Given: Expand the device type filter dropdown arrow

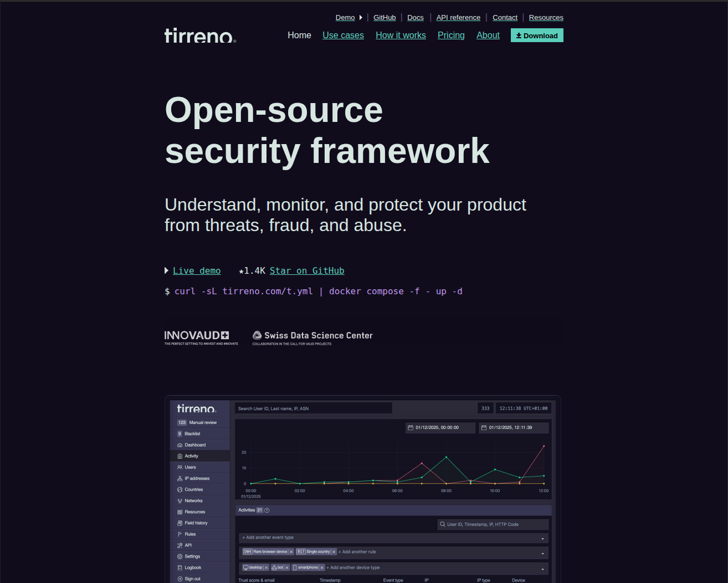Looking at the screenshot, I should coord(542,569).
